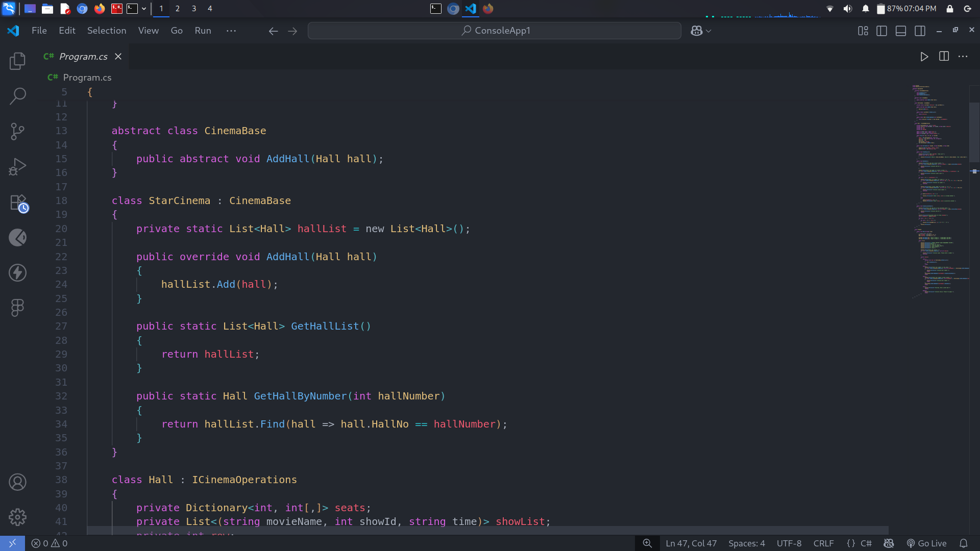980x551 pixels.
Task: Split the editor to the right
Action: click(944, 57)
